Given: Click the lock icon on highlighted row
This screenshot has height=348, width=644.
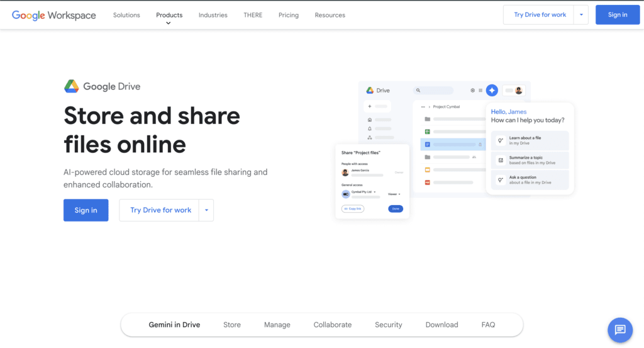Looking at the screenshot, I should [480, 145].
